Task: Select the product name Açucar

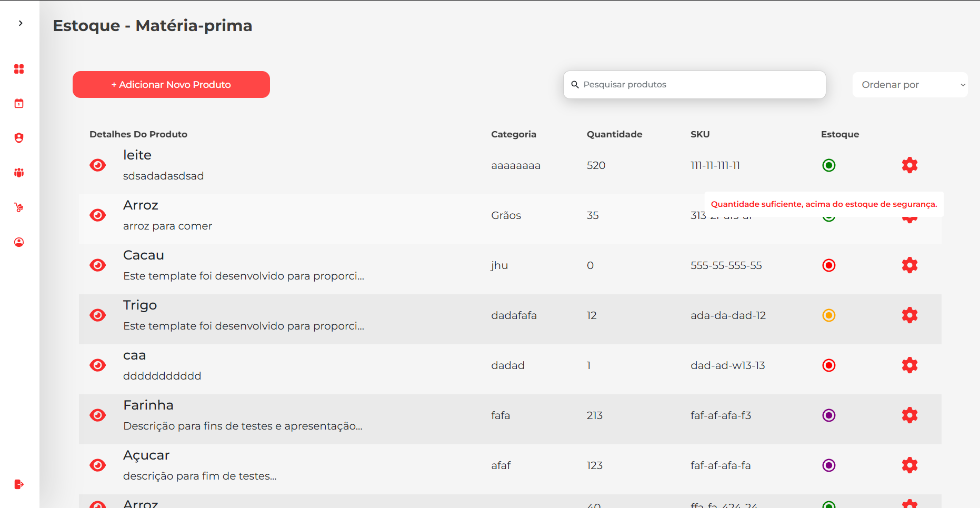Action: point(146,455)
